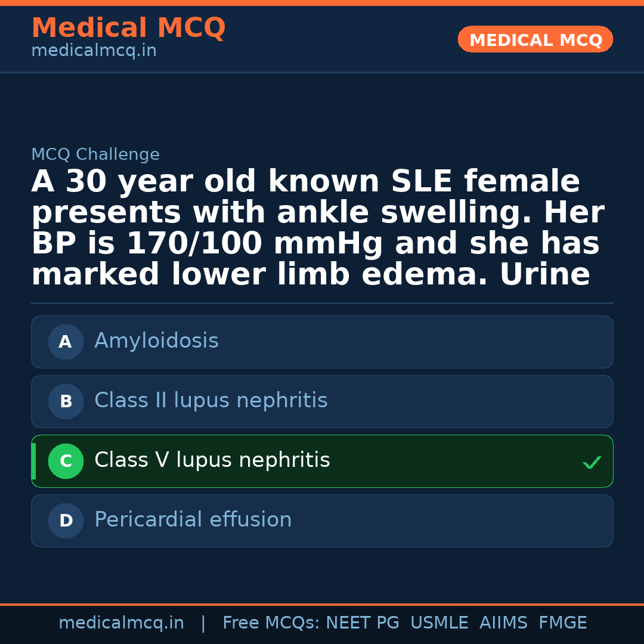Click FMGE in the footer
The width and height of the screenshot is (644, 644).
tap(562, 623)
